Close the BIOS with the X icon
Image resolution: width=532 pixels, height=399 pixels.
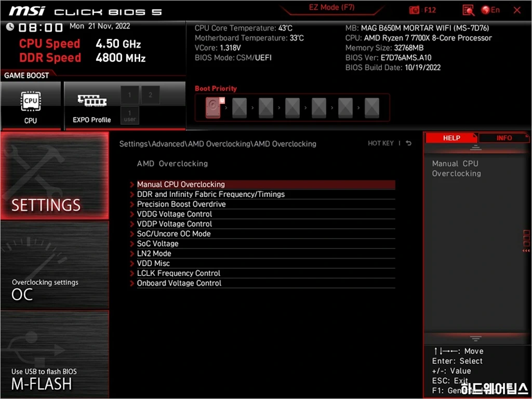(517, 10)
